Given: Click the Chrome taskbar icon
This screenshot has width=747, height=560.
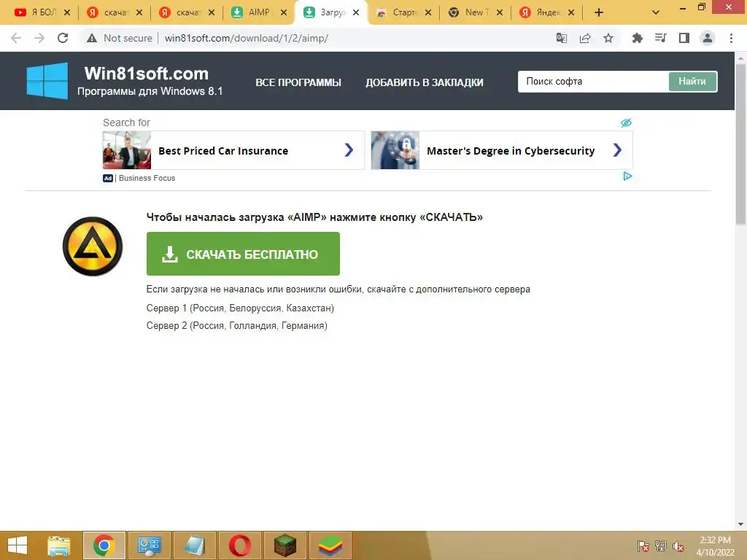Looking at the screenshot, I should tap(104, 545).
